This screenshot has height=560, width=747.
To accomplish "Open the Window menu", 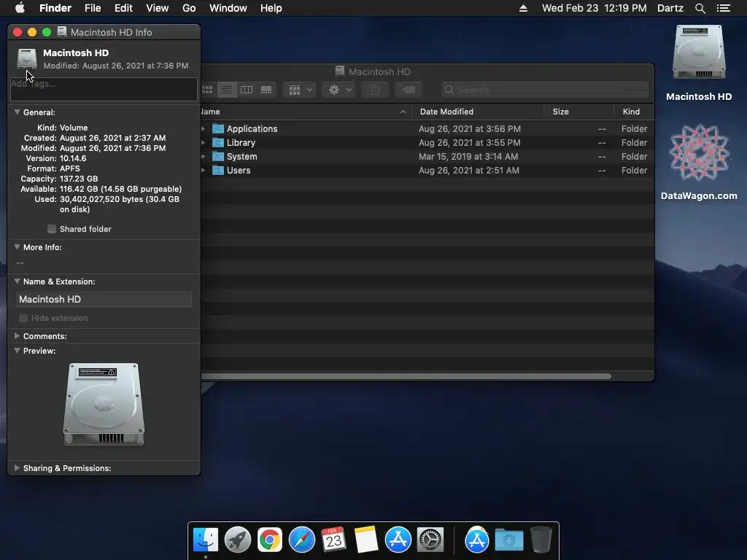I will 228,8.
